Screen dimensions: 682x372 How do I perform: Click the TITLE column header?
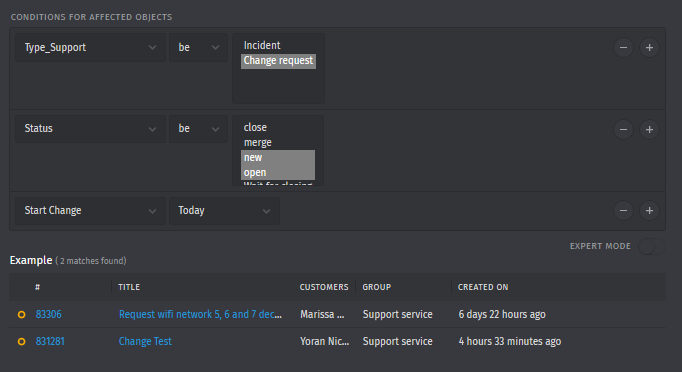(129, 287)
